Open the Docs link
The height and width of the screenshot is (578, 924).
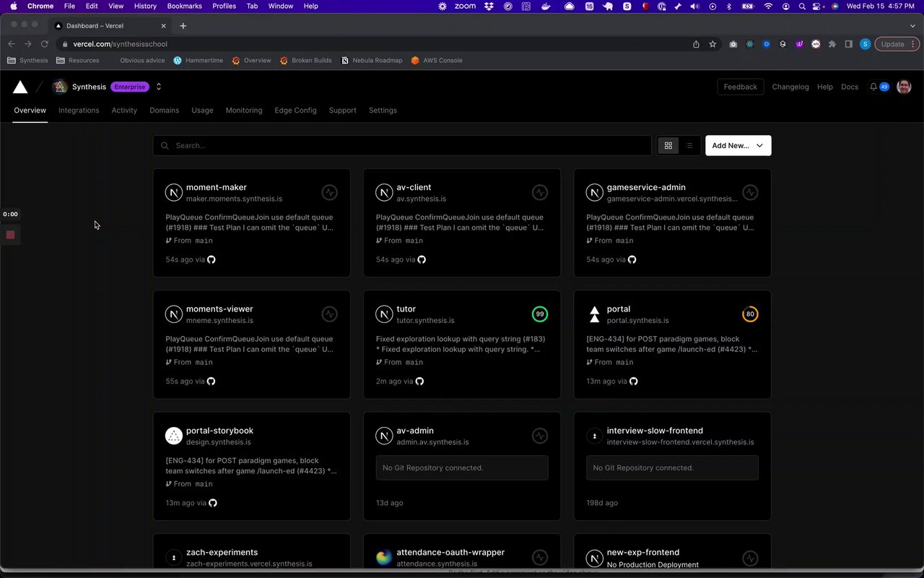point(850,87)
